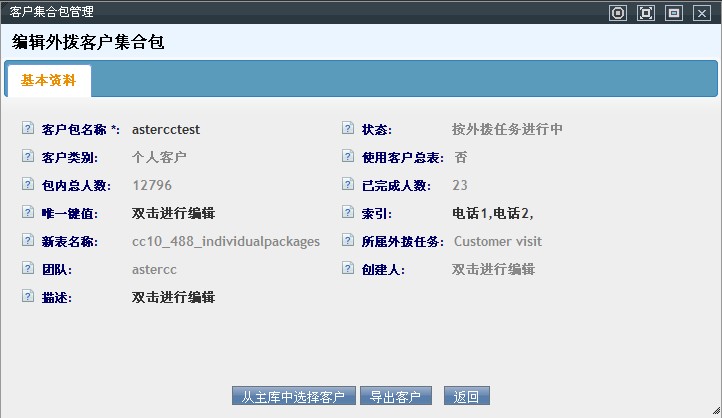
Task: Click the icon next to 索引 label
Action: coord(348,213)
